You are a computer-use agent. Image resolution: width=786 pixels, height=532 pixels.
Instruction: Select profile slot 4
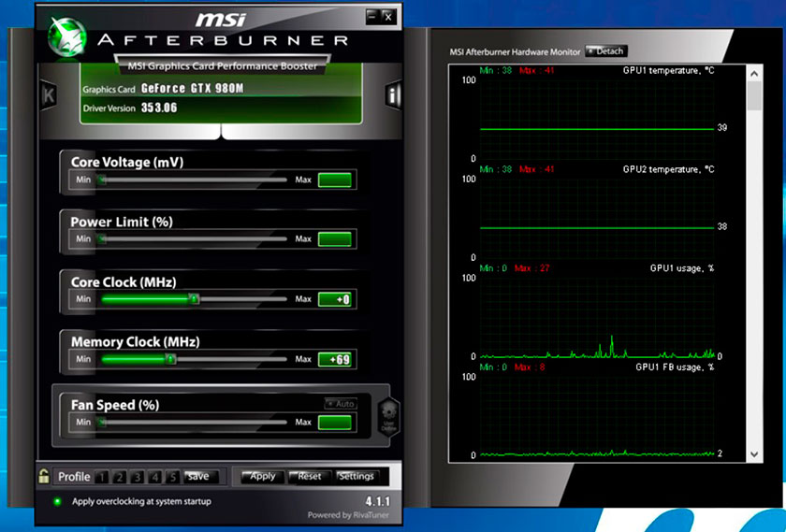[x=155, y=477]
